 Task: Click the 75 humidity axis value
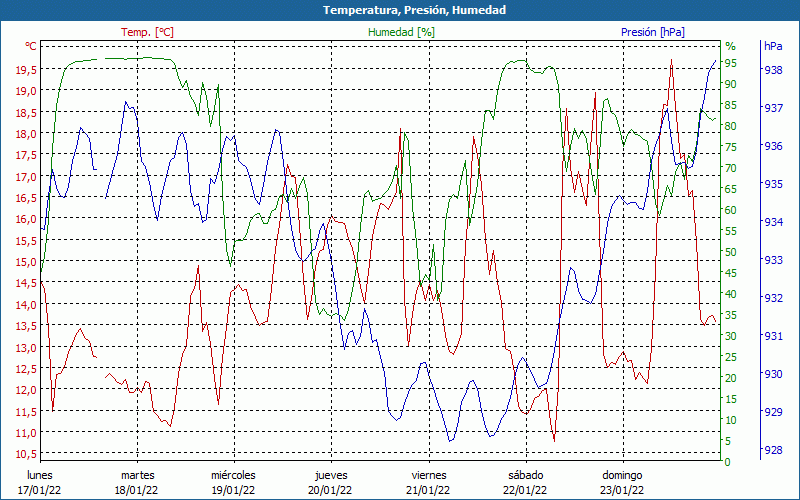click(731, 147)
